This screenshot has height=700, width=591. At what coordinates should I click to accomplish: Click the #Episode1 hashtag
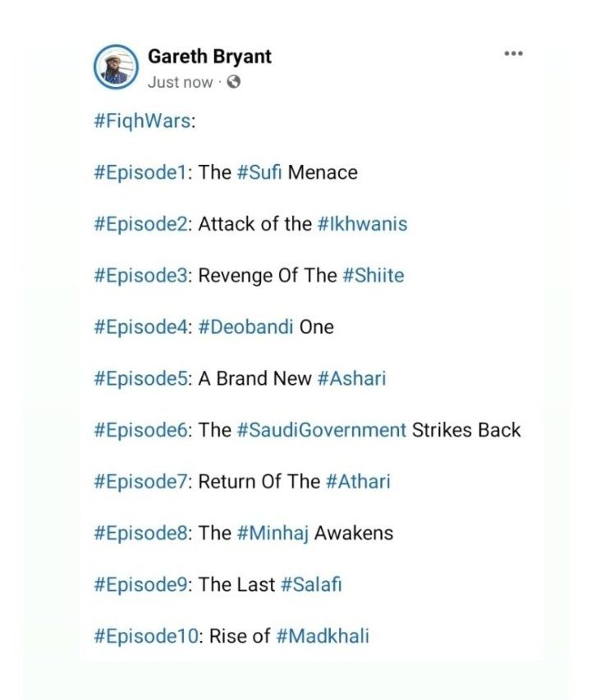click(140, 173)
